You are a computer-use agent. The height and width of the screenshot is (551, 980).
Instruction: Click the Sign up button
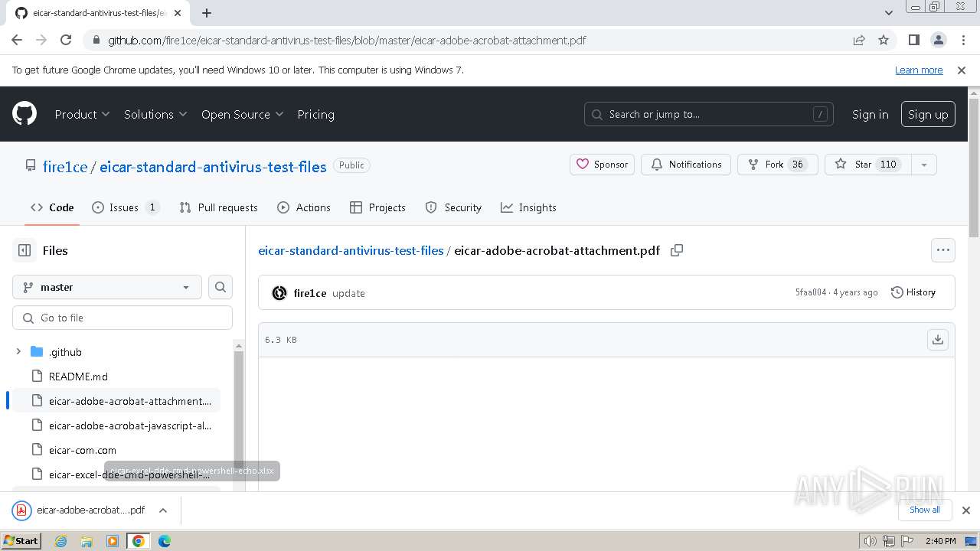(928, 114)
